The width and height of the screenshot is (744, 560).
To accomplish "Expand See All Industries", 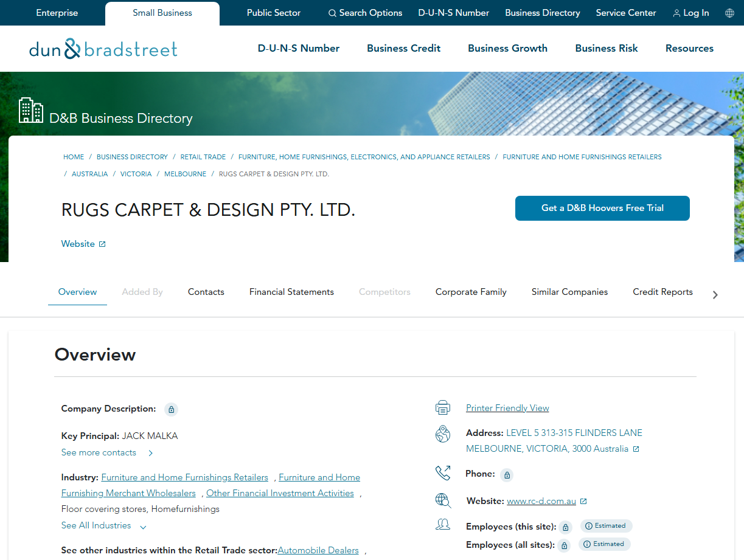I will 103,525.
